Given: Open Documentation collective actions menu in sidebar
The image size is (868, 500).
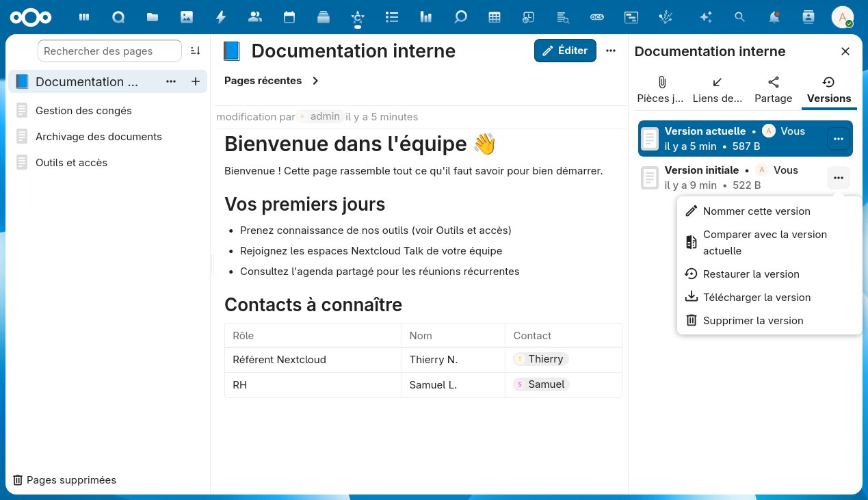Looking at the screenshot, I should coord(171,81).
